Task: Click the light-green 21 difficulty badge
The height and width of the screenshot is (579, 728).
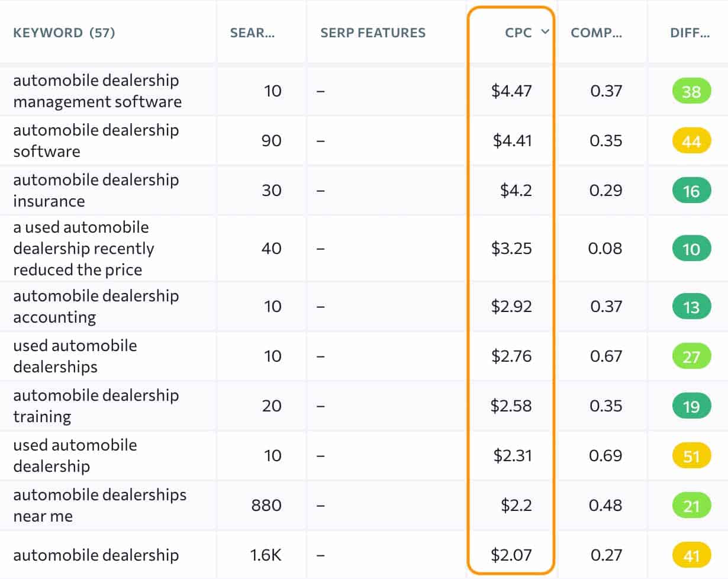Action: (x=690, y=505)
